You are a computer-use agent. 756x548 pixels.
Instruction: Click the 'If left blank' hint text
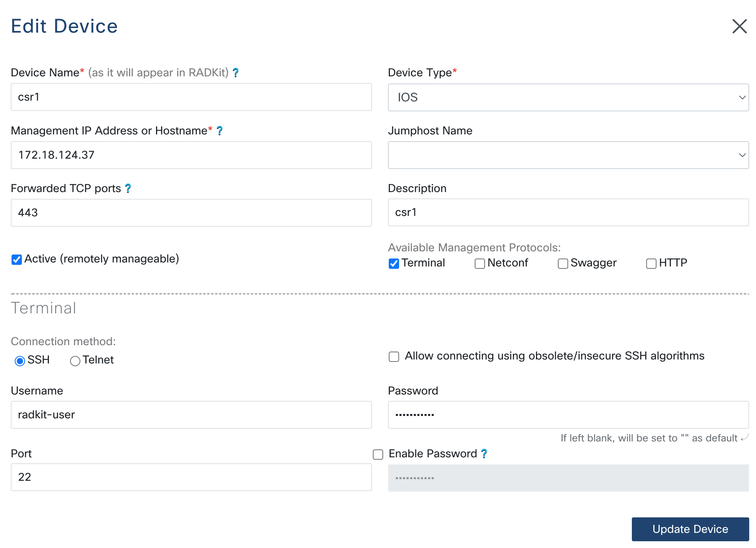pyautogui.click(x=649, y=438)
